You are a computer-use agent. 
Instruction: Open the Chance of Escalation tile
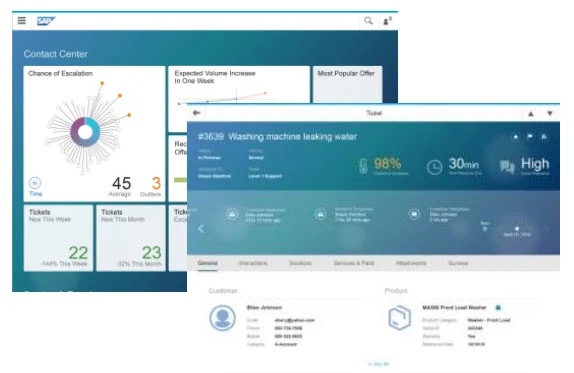(94, 134)
